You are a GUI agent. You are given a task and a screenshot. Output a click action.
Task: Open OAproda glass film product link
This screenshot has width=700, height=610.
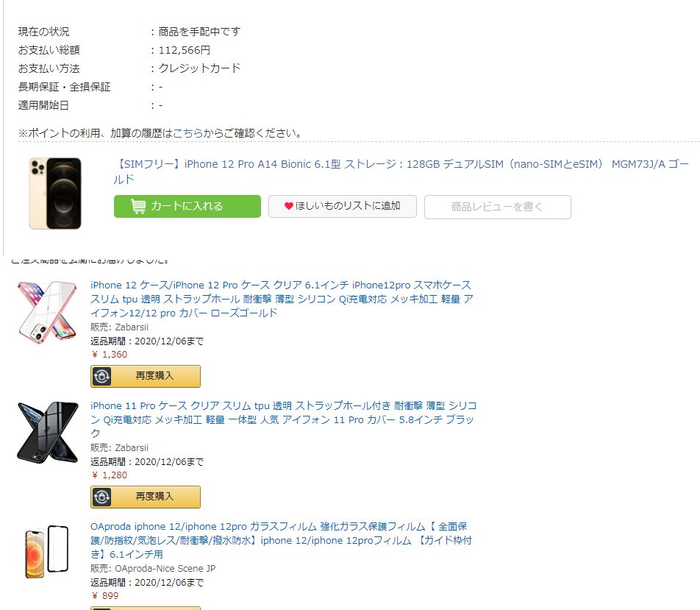click(281, 540)
